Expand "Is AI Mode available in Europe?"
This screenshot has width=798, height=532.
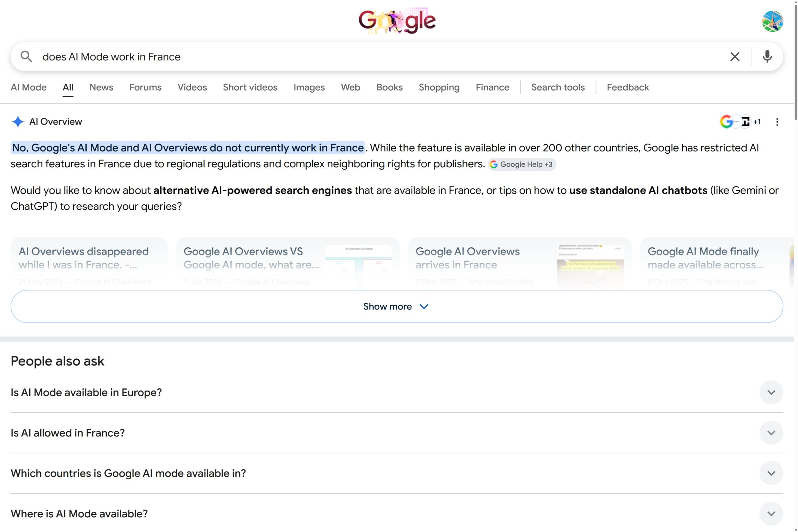397,392
